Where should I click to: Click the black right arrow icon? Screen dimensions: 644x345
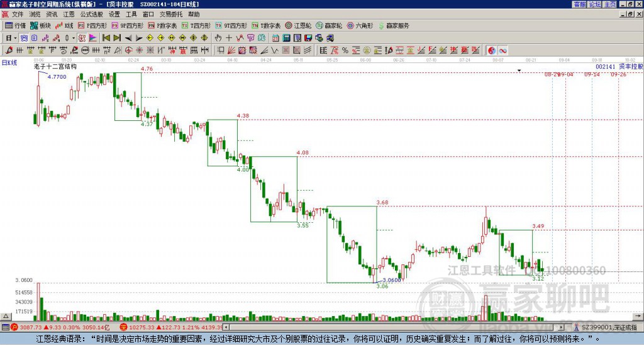click(x=139, y=38)
